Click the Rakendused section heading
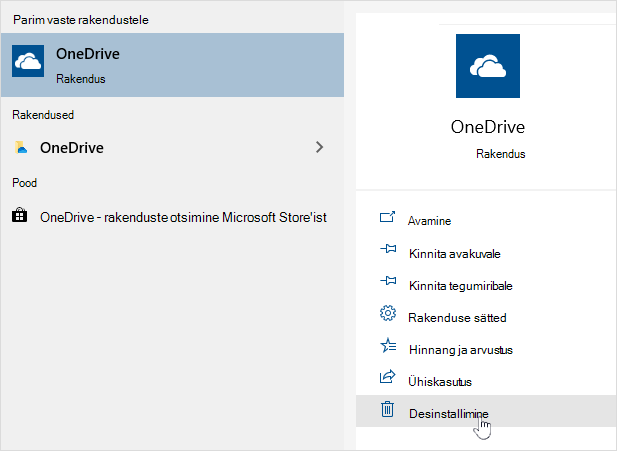The height and width of the screenshot is (451, 617). coord(43,115)
